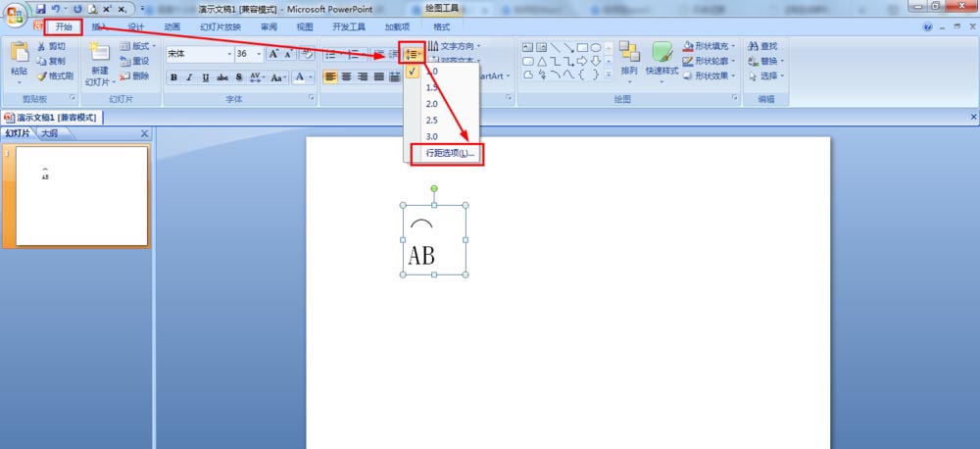Add a new slide via 新建幻灯片

tap(100, 65)
